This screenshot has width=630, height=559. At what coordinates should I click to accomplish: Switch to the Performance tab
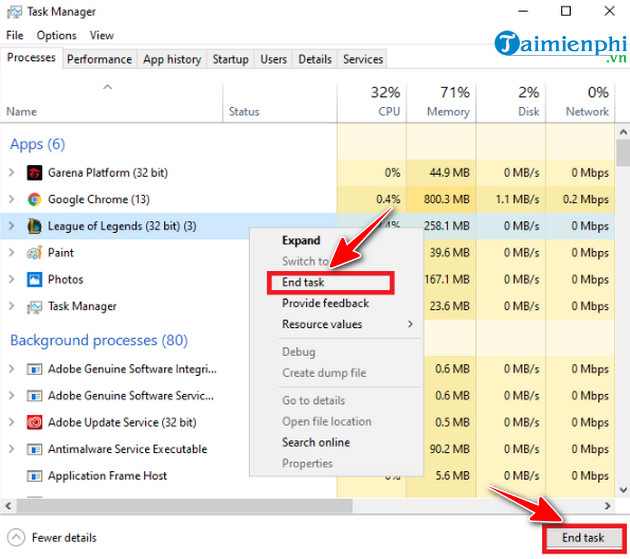pos(99,59)
